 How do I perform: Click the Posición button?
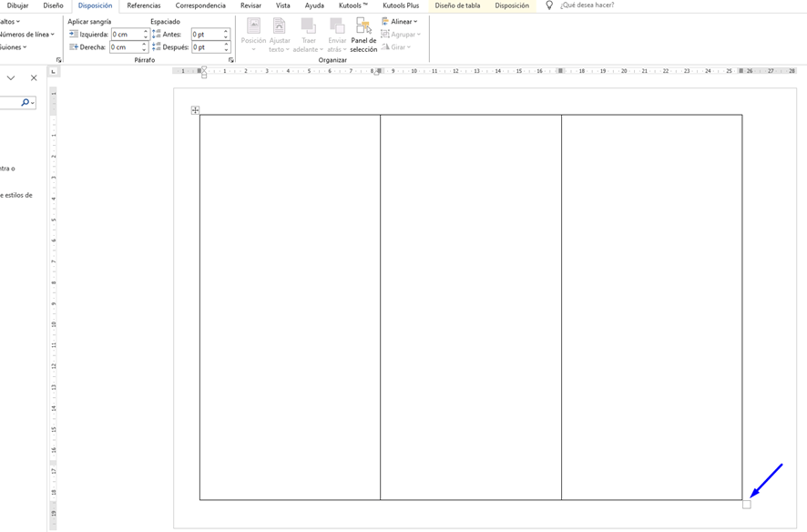point(253,35)
